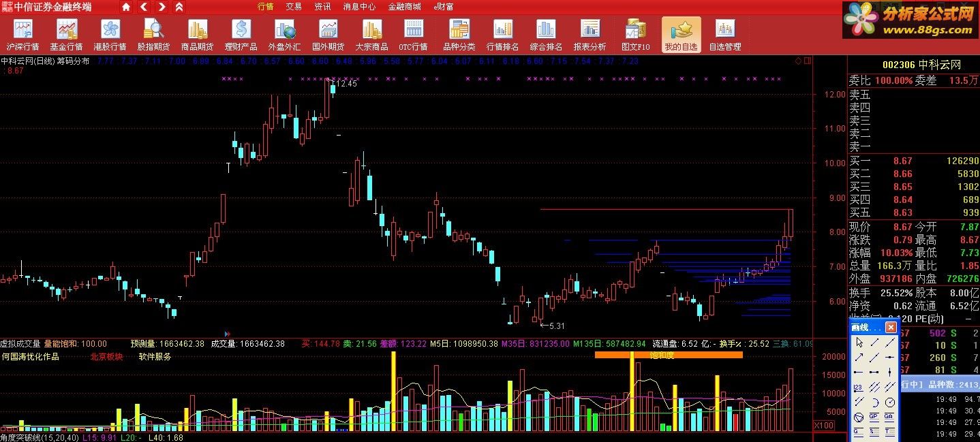Open 商品期货 commodity futures icon
Image resolution: width=980 pixels, height=442 pixels.
pos(197,34)
